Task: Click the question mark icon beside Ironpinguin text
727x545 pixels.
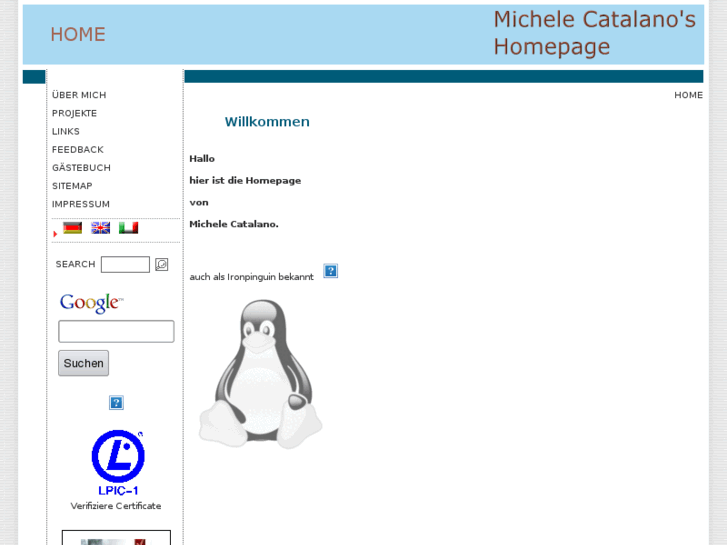Action: [x=331, y=271]
